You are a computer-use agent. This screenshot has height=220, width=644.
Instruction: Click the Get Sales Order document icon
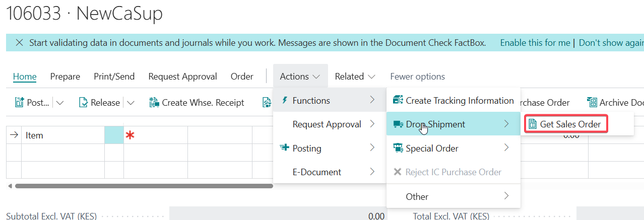[x=532, y=124]
